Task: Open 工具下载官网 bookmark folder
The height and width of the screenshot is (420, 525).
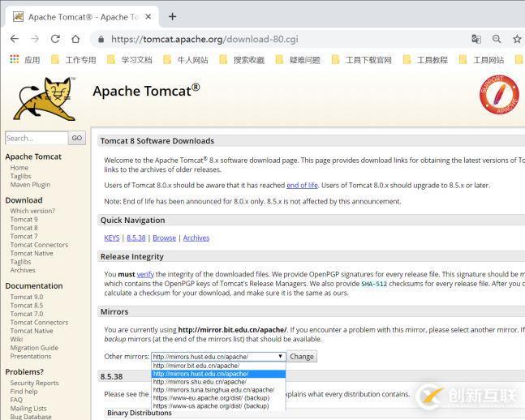Action: (362, 60)
